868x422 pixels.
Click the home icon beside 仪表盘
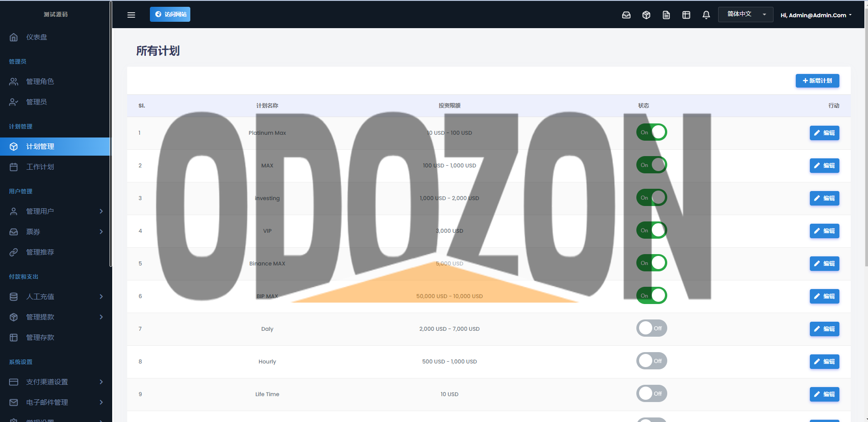[14, 37]
